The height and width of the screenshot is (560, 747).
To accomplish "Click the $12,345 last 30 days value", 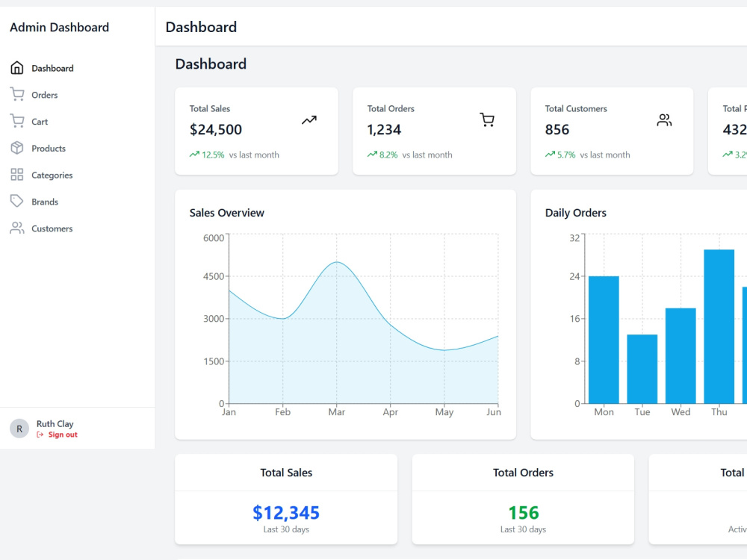I will click(x=286, y=513).
